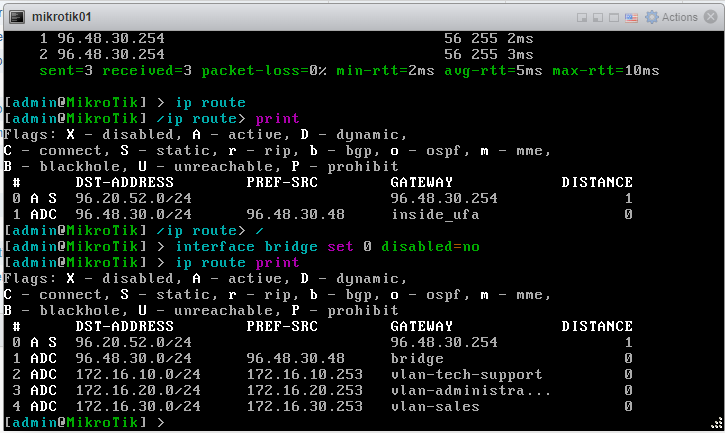
Task: Click the vlan-sales gateway entry
Action: point(435,407)
